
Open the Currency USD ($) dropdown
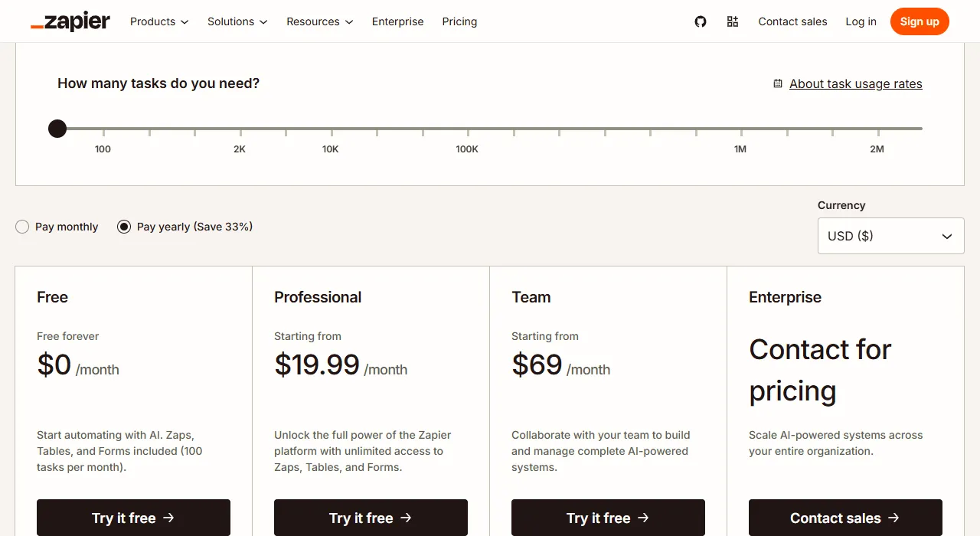[891, 236]
